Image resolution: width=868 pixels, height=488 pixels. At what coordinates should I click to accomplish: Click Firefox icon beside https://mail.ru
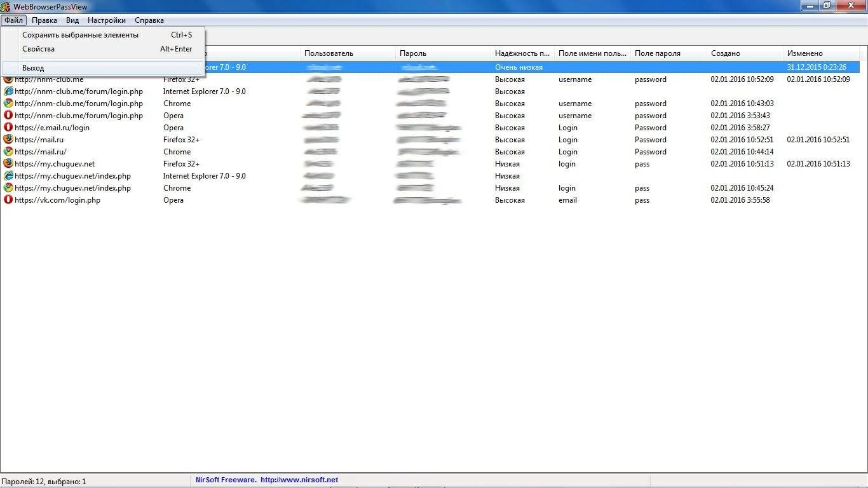tap(8, 140)
